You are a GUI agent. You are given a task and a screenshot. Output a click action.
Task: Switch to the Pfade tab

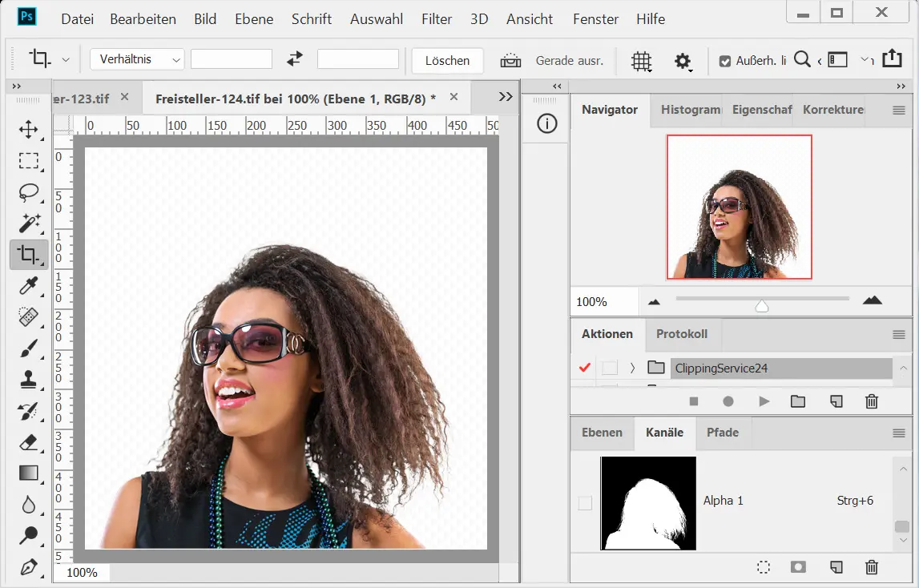[722, 433]
